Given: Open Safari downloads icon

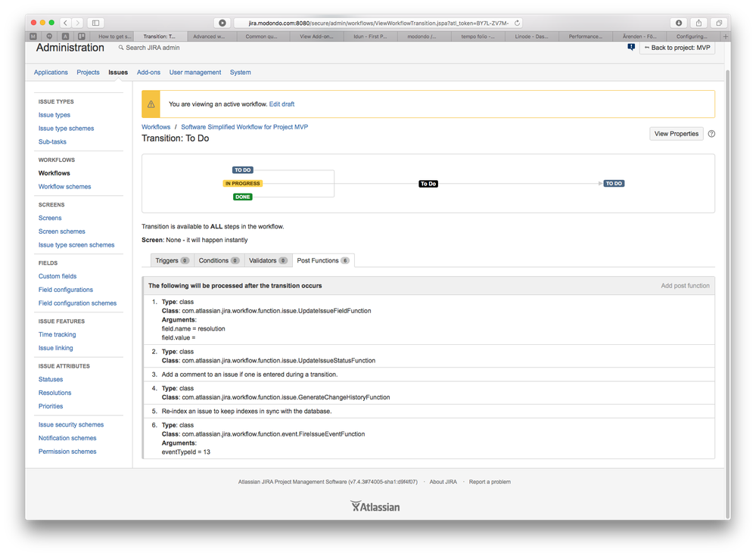Looking at the screenshot, I should [678, 23].
